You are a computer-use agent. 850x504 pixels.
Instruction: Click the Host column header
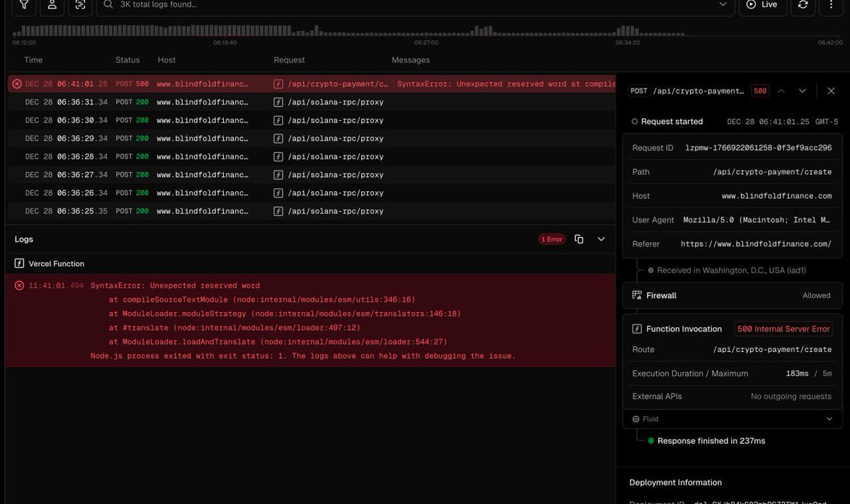[x=166, y=60]
